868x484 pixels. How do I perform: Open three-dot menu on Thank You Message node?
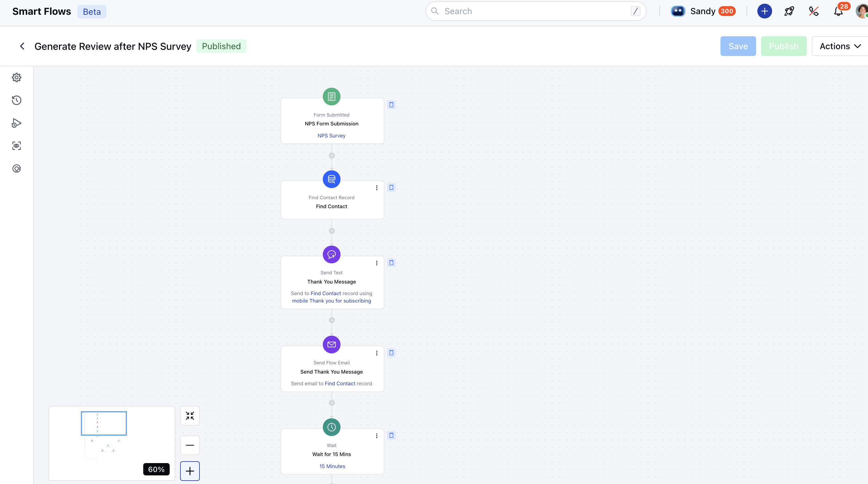[377, 263]
